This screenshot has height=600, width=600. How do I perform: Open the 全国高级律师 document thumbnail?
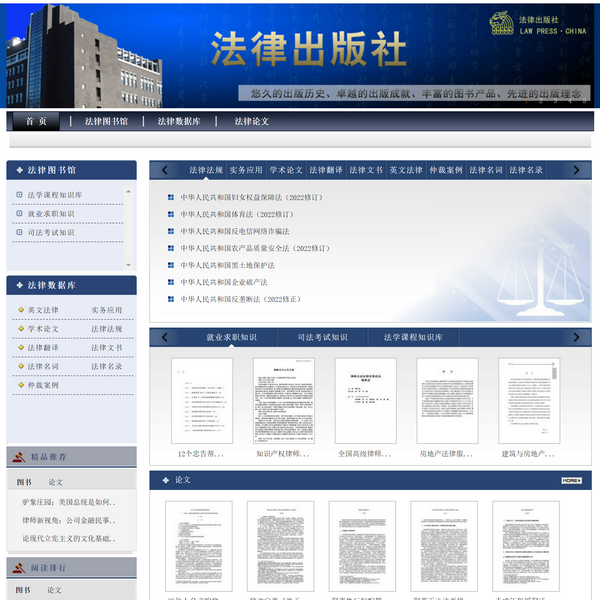(x=365, y=402)
